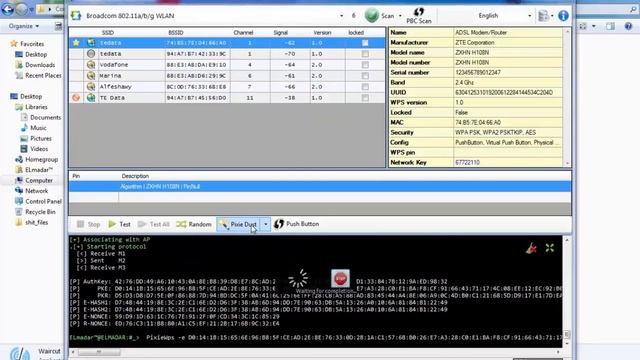Select the Algoritmo ZXHN H108N pin row
Viewport: 640px width, 360px height.
point(320,187)
